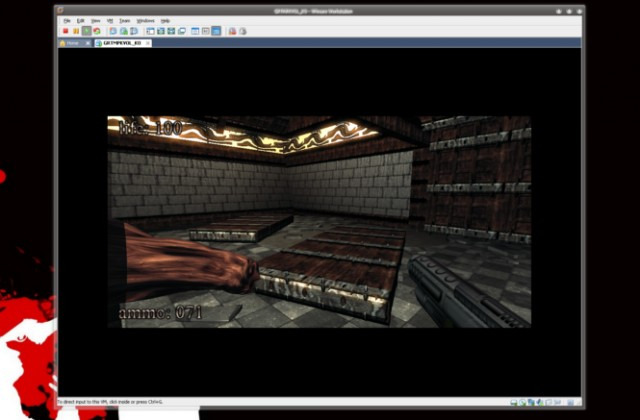
Task: Click the red capture screen toolbar icon
Action: point(232,31)
